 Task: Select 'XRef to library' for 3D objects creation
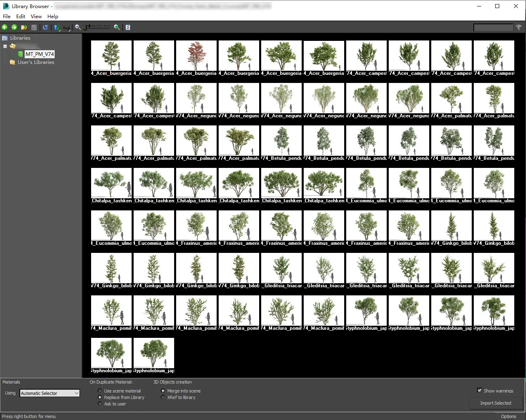click(x=163, y=397)
